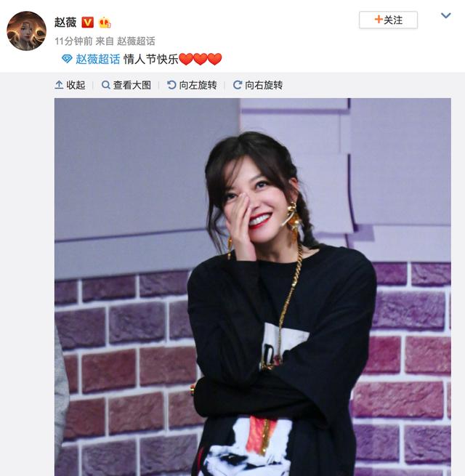This screenshot has width=465, height=476.
Task: Follow the user with the 关注 button
Action: click(x=388, y=20)
